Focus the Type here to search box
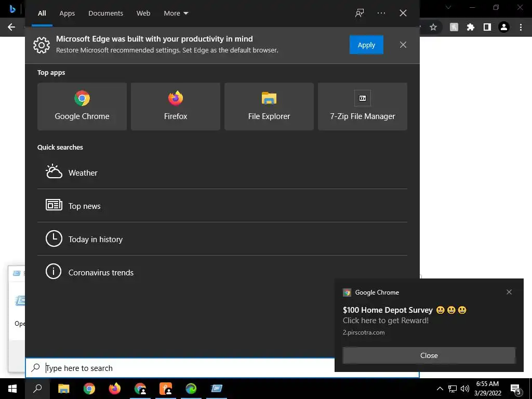The width and height of the screenshot is (532, 399). click(222, 368)
